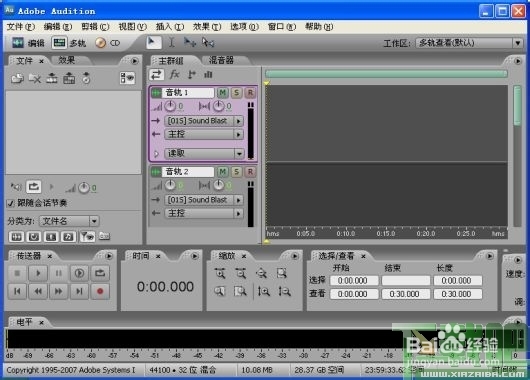The width and height of the screenshot is (530, 380).
Task: Select the move/copy clip tool
Action: click(x=190, y=42)
